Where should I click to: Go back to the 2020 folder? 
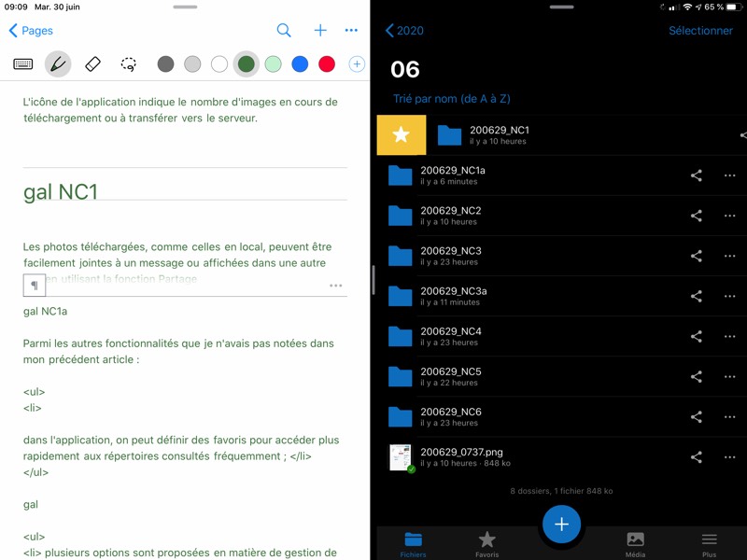pyautogui.click(x=404, y=31)
